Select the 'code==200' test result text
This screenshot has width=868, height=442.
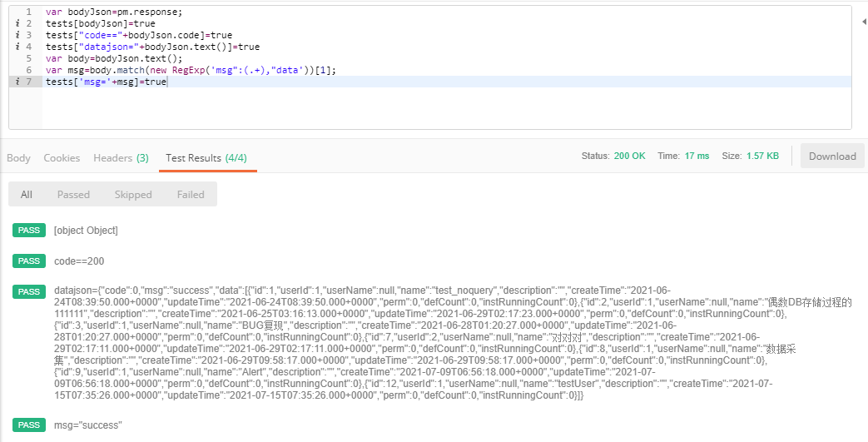coord(79,261)
